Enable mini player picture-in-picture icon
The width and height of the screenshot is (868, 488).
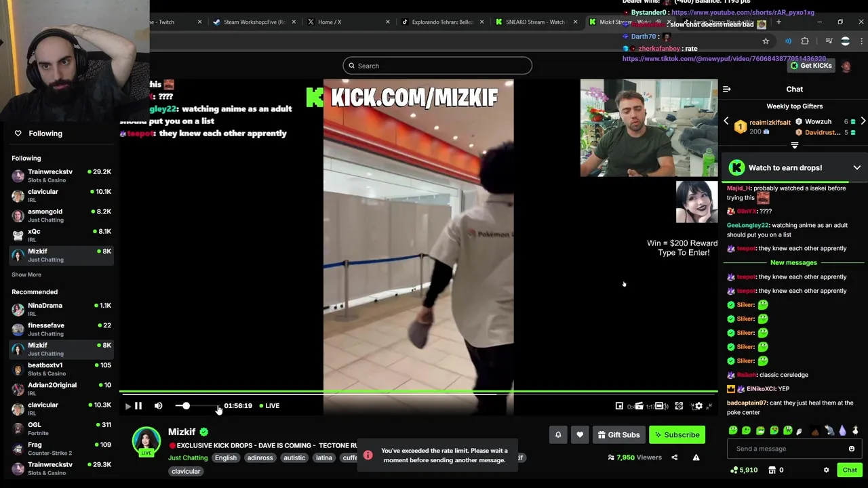619,406
